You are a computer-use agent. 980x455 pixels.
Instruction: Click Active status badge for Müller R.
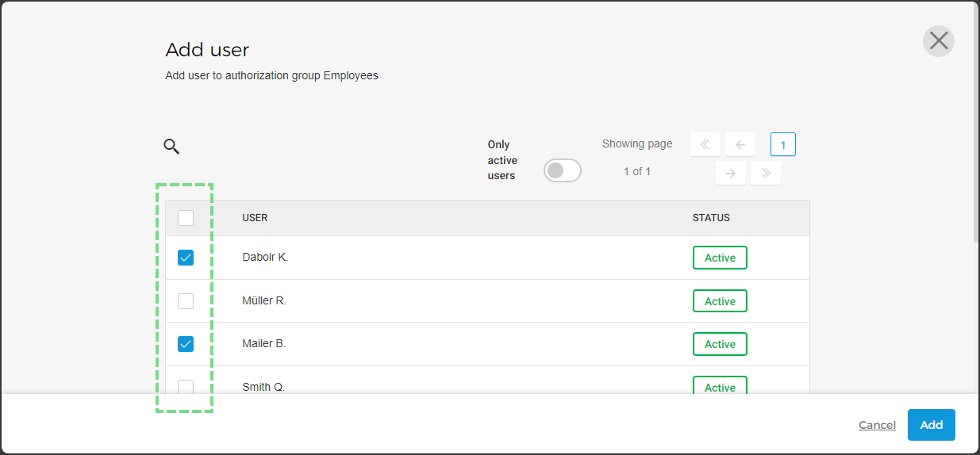pos(720,301)
